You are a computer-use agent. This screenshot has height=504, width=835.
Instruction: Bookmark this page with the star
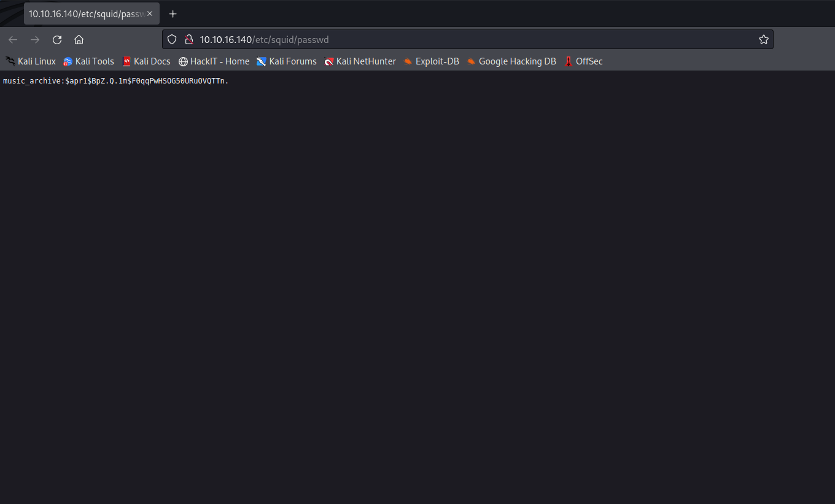763,39
